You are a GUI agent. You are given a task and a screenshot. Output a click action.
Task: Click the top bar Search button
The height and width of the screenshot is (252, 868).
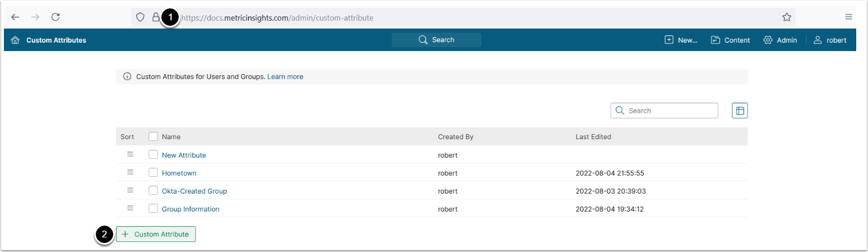(436, 40)
